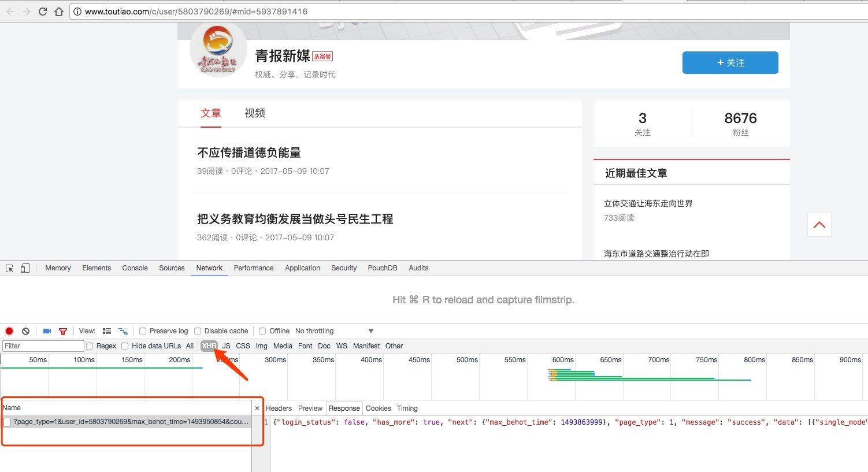Open article 不应传播道德负能量

click(x=249, y=153)
